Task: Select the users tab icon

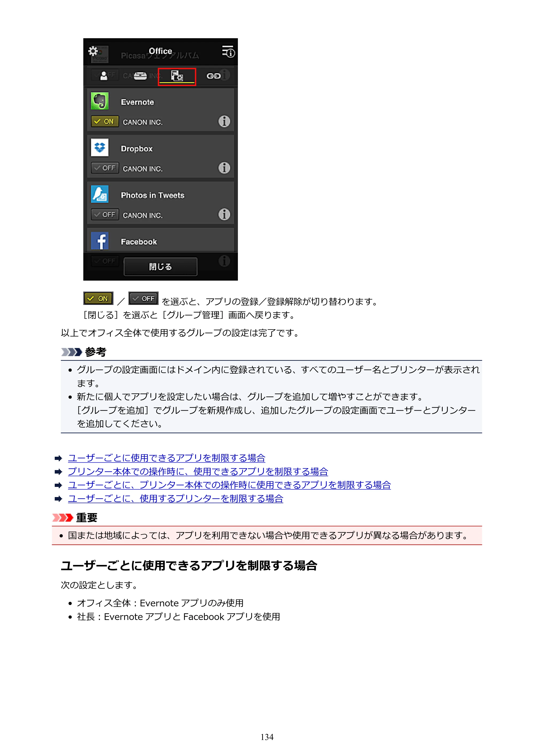Action: coord(104,76)
